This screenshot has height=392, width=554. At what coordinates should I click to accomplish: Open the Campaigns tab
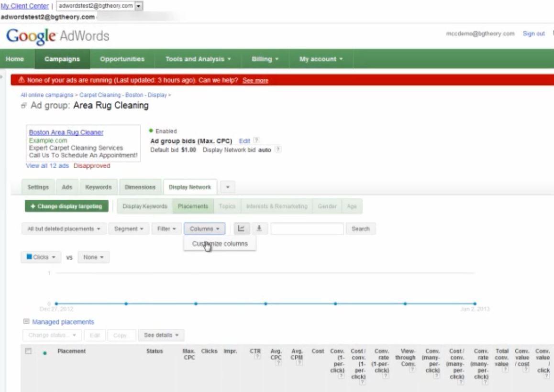pyautogui.click(x=62, y=59)
